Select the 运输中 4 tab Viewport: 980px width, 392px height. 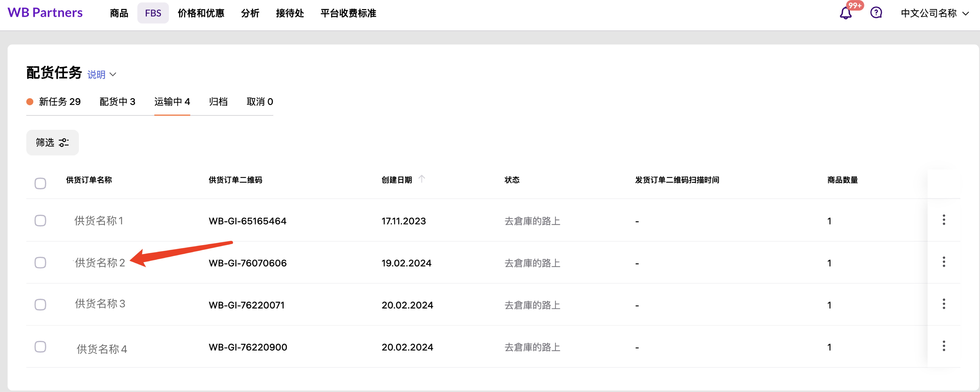[172, 102]
